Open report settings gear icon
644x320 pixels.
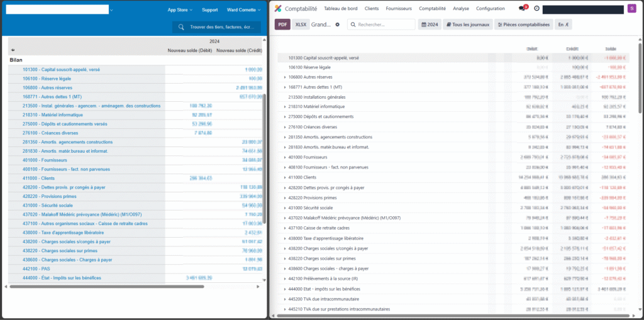(x=337, y=25)
